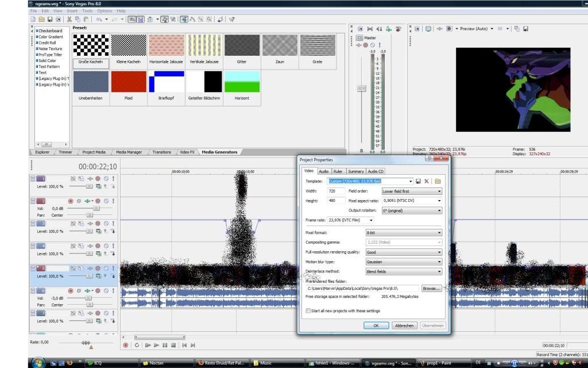The height and width of the screenshot is (368, 588).
Task: Click the New project icon in the toolbar
Action: pos(33,20)
